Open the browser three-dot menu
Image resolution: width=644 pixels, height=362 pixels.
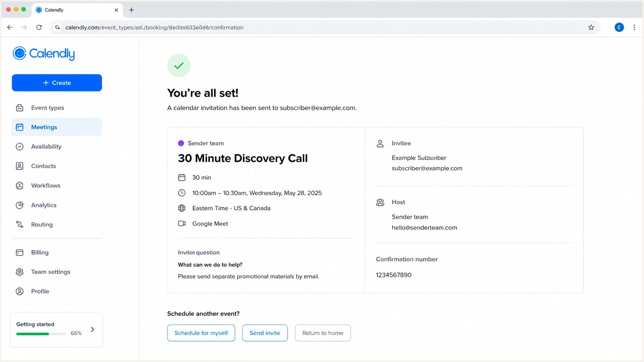[634, 27]
